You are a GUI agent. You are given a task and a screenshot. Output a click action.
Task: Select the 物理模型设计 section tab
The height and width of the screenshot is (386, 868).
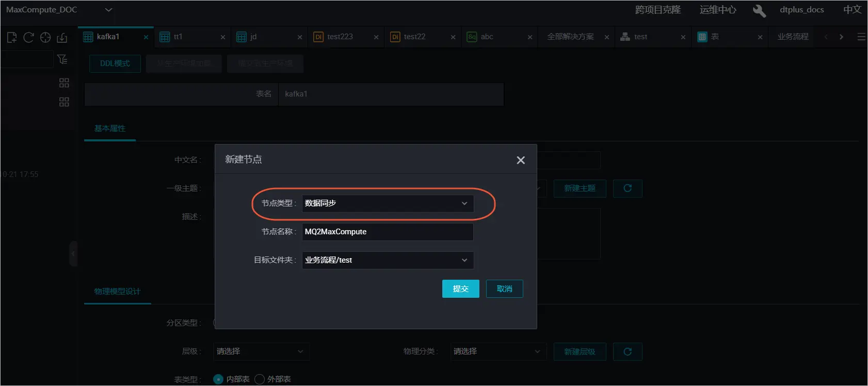[117, 292]
